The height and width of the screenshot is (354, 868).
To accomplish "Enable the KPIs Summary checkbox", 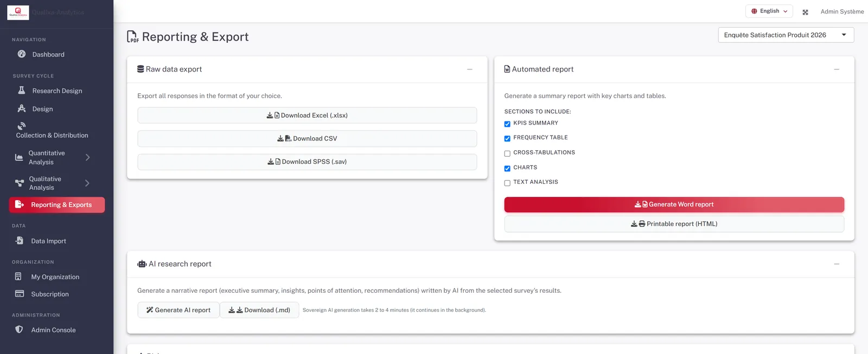I will [507, 124].
